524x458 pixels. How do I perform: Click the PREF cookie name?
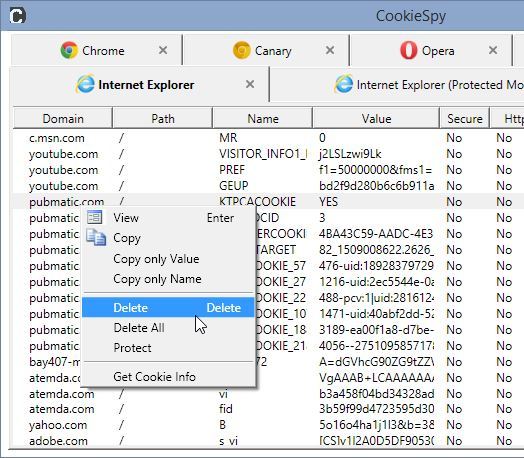[232, 170]
